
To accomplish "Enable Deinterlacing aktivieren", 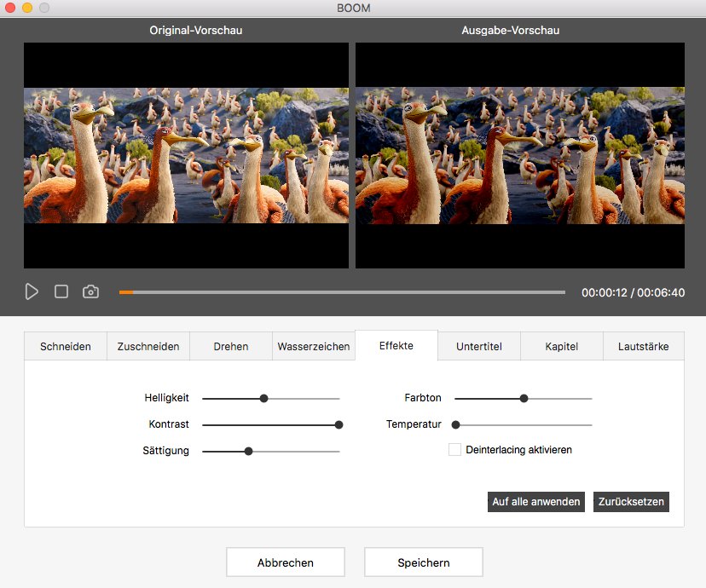I will point(454,449).
